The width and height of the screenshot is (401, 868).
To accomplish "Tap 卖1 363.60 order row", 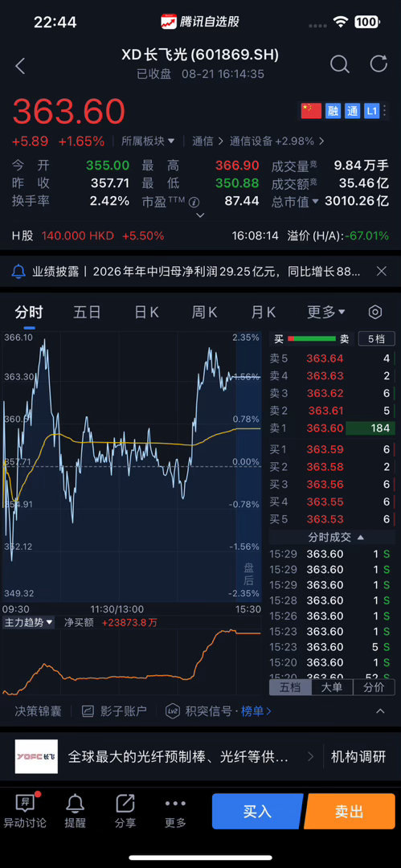I will (333, 428).
